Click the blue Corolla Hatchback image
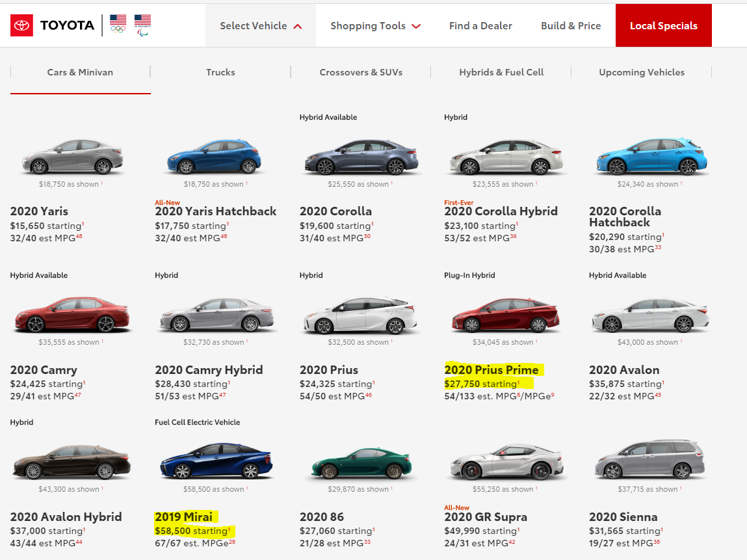This screenshot has width=747, height=560. pyautogui.click(x=651, y=156)
